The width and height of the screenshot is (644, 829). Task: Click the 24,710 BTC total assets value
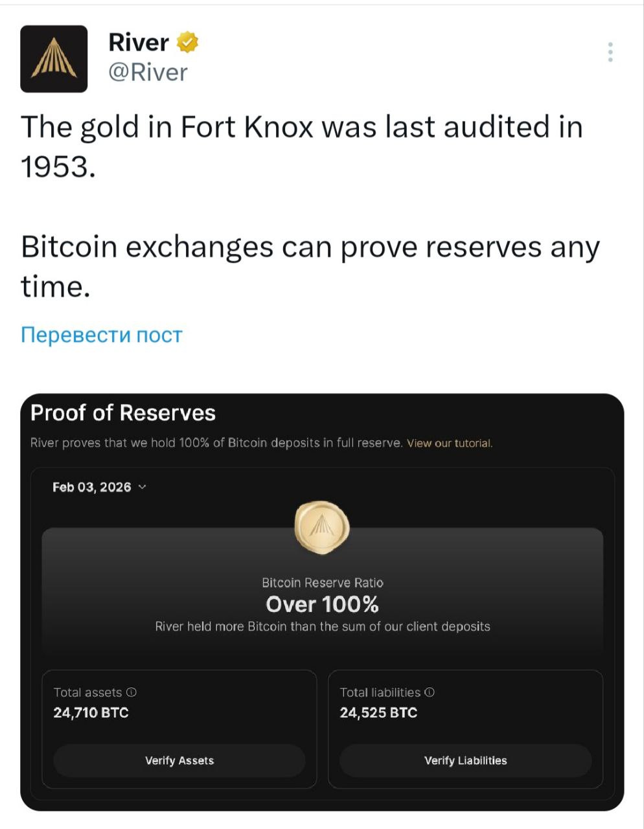[91, 713]
